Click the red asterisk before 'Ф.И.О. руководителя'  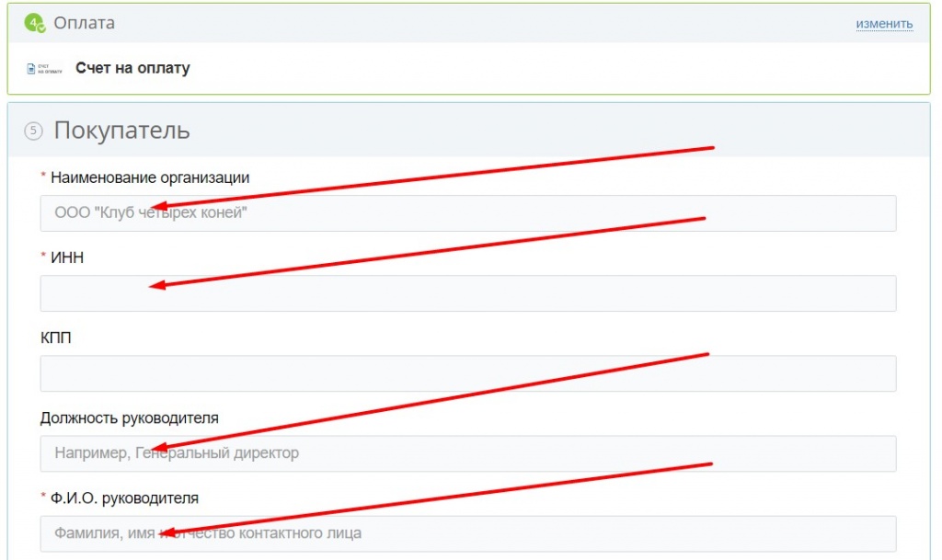pyautogui.click(x=43, y=497)
